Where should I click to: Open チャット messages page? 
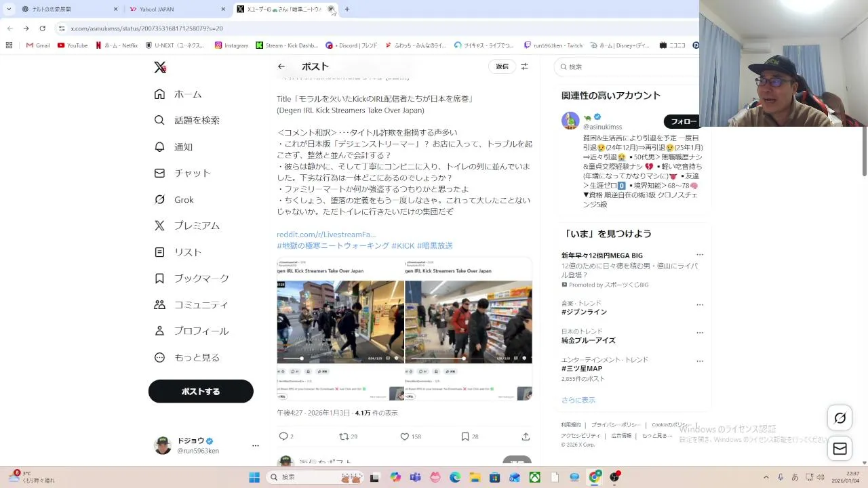[x=182, y=173]
